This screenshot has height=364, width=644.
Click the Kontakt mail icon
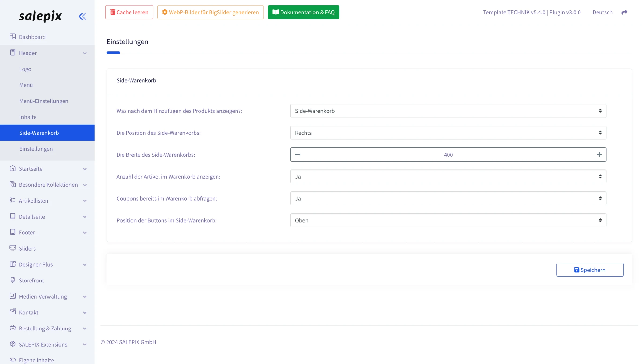(x=13, y=312)
